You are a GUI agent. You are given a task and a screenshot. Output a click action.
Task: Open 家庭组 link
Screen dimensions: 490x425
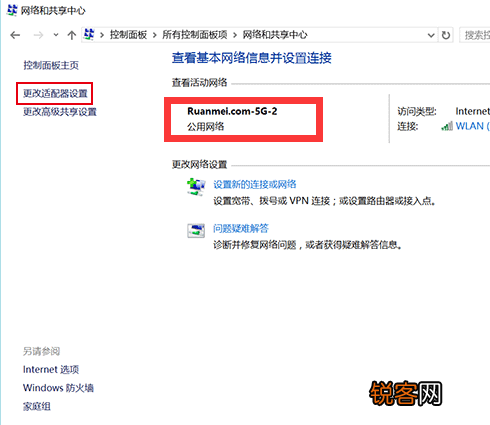point(37,406)
